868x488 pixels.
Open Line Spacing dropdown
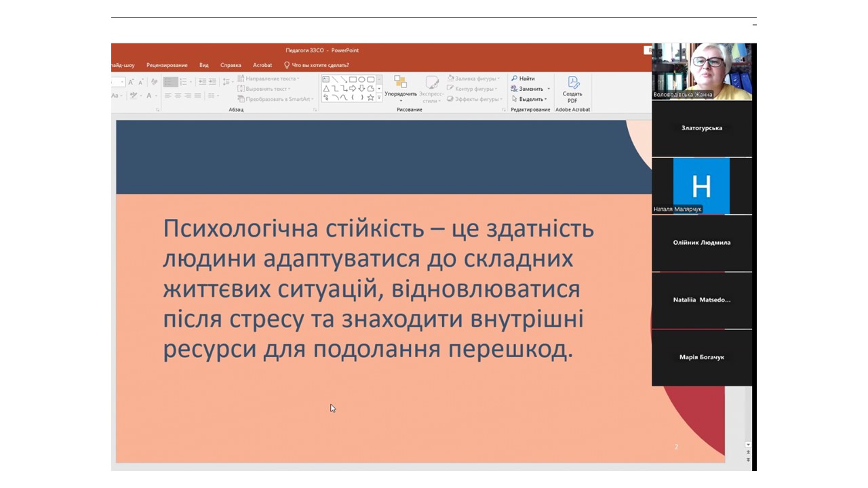click(x=228, y=81)
